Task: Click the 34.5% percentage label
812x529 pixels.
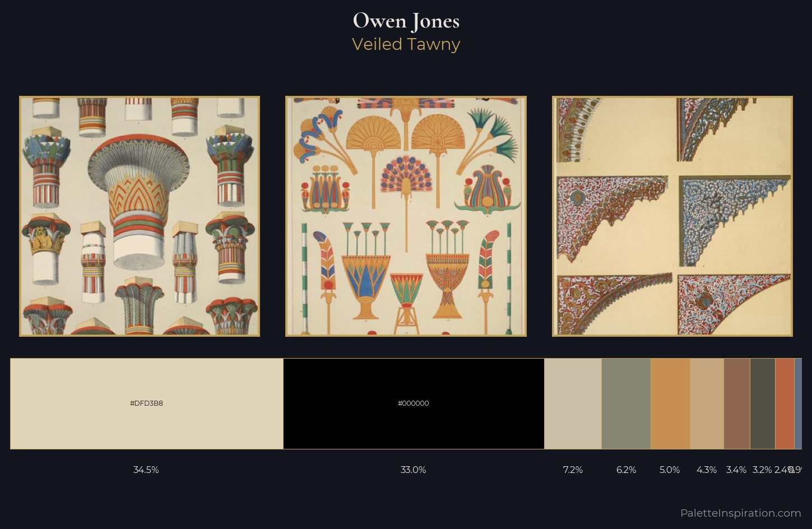Action: pos(146,470)
